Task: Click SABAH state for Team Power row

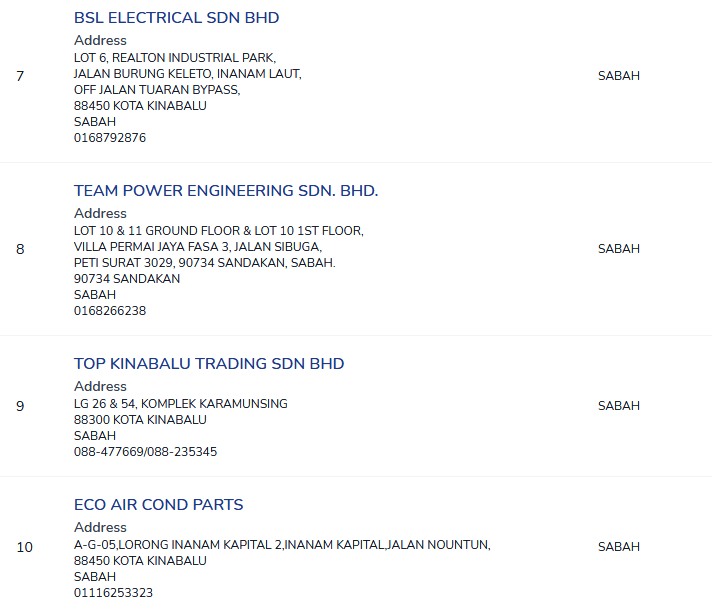Action: pyautogui.click(x=618, y=249)
